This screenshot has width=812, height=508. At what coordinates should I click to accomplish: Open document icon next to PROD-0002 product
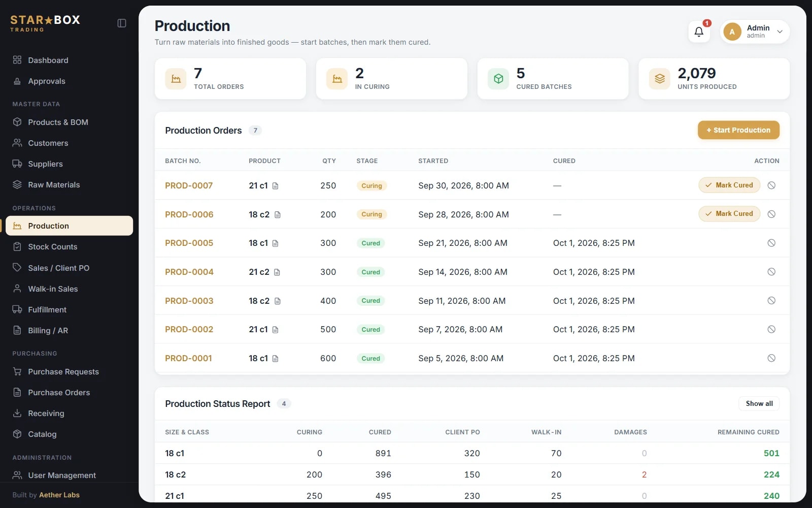point(276,330)
